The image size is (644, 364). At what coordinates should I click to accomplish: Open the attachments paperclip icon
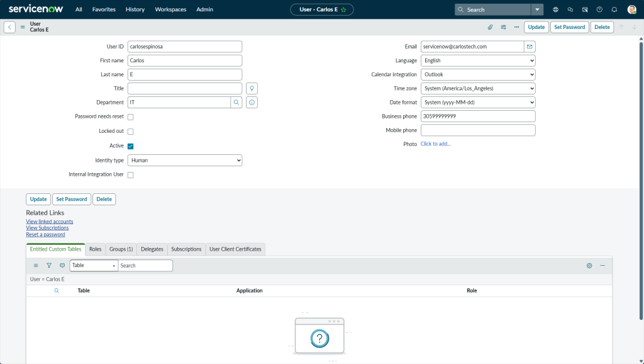click(490, 27)
